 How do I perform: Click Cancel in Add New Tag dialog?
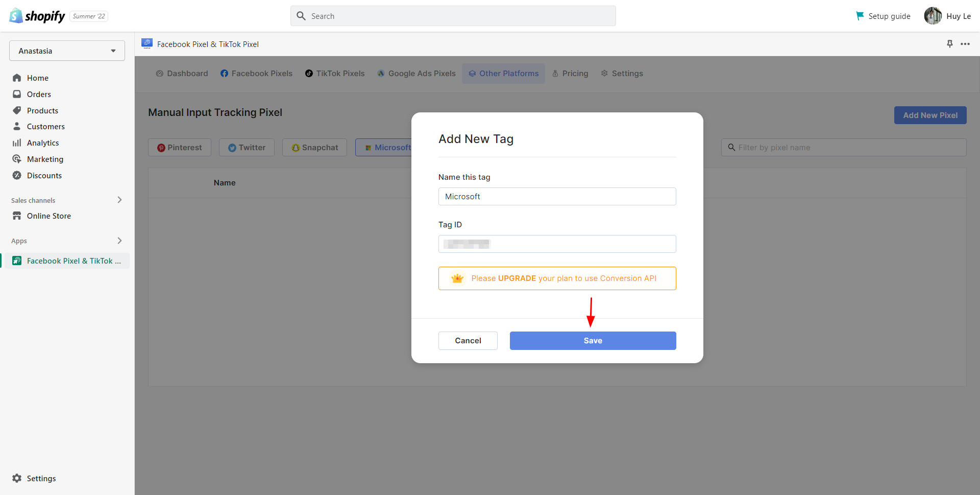click(x=468, y=340)
